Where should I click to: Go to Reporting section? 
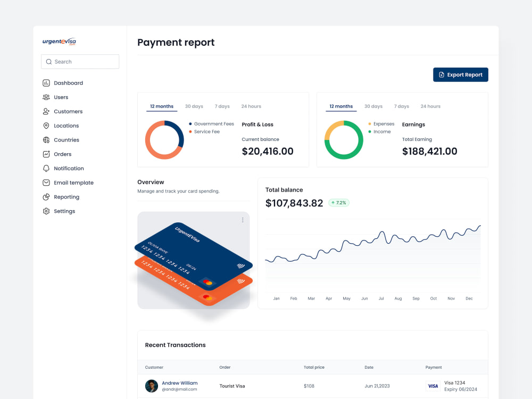click(x=66, y=197)
